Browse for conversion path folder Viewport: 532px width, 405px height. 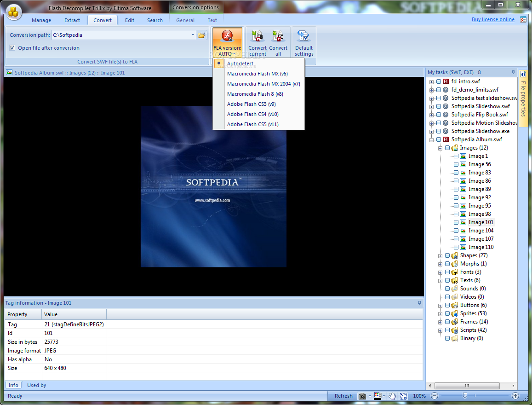(201, 35)
